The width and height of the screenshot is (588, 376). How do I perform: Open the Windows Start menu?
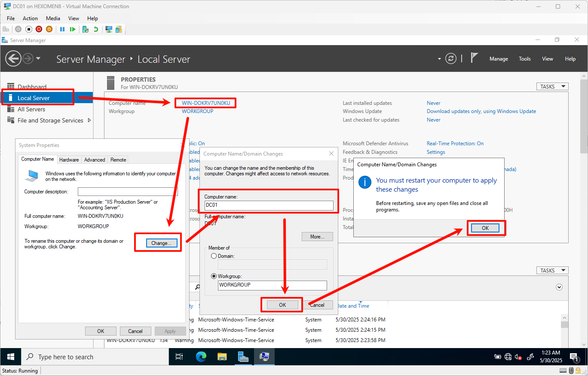11,357
